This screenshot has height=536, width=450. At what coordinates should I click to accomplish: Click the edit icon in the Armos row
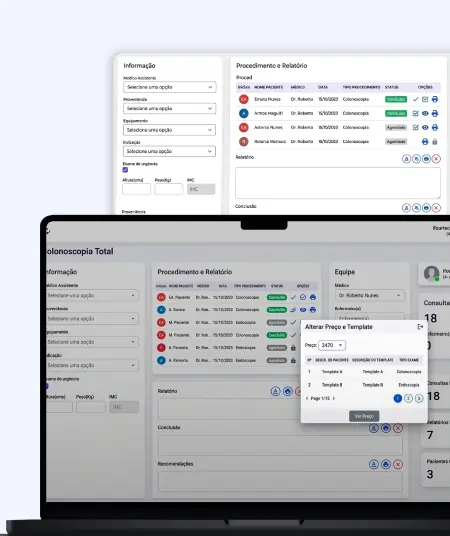point(415,113)
